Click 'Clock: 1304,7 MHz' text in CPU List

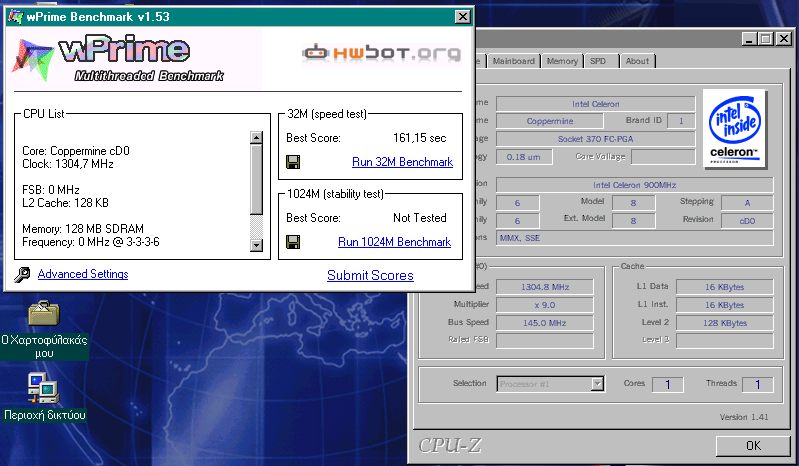coord(68,164)
